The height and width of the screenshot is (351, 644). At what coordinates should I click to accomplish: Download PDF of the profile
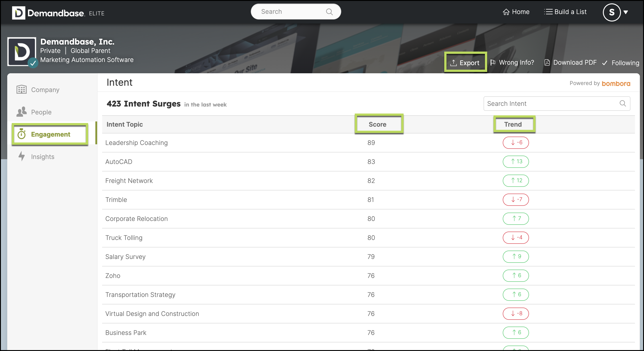[x=570, y=62]
